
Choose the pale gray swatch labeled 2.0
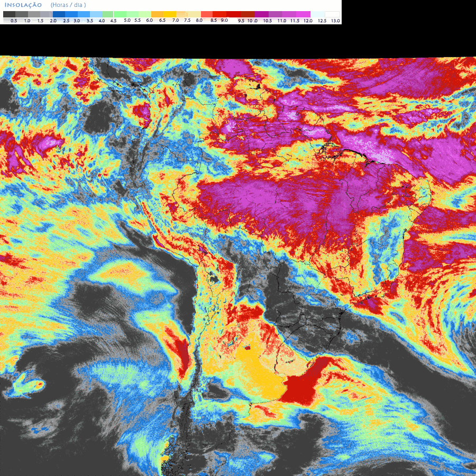47,14
